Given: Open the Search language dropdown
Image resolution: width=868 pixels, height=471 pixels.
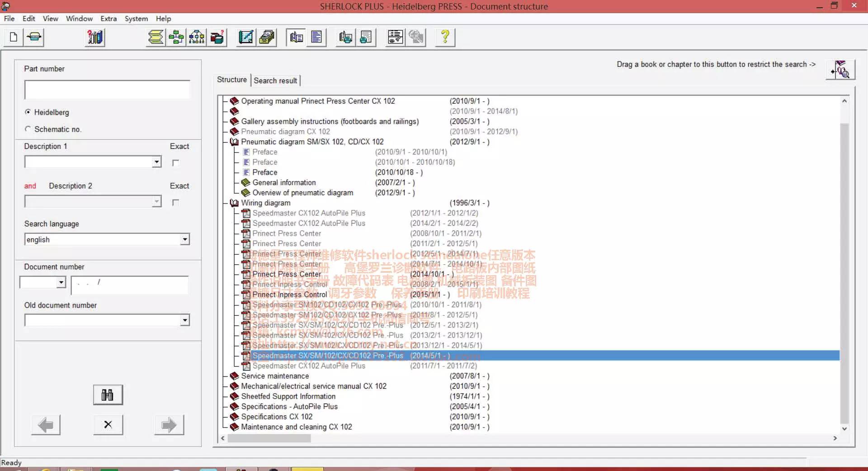Looking at the screenshot, I should pyautogui.click(x=184, y=239).
